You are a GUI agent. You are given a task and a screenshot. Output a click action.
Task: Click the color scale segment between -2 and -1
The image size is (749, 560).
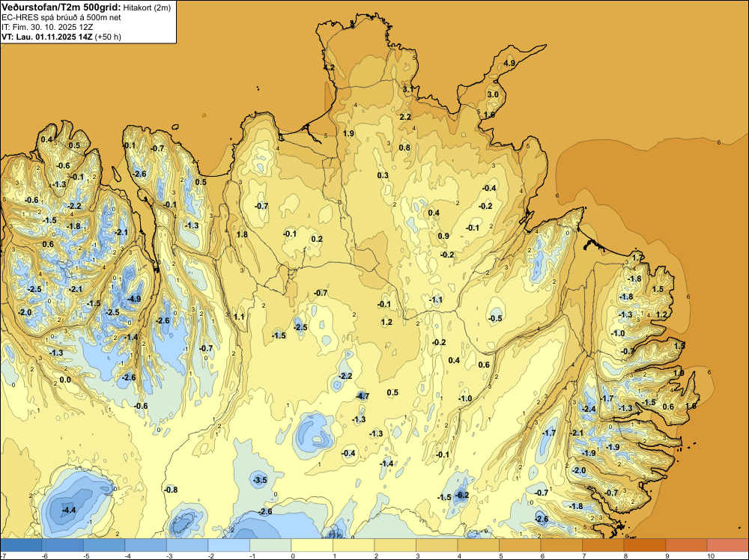[x=228, y=545]
